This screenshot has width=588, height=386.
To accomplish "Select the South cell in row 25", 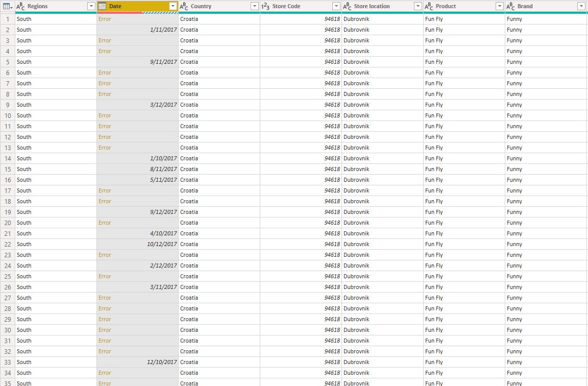I will click(56, 276).
